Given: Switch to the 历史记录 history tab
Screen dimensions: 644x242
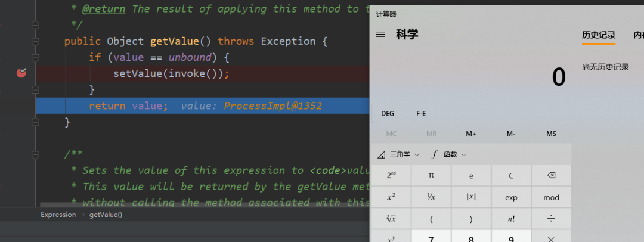Looking at the screenshot, I should click(598, 35).
